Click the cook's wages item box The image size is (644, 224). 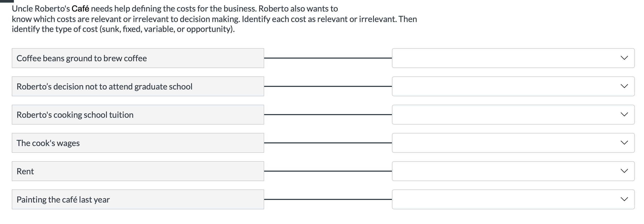coord(137,143)
